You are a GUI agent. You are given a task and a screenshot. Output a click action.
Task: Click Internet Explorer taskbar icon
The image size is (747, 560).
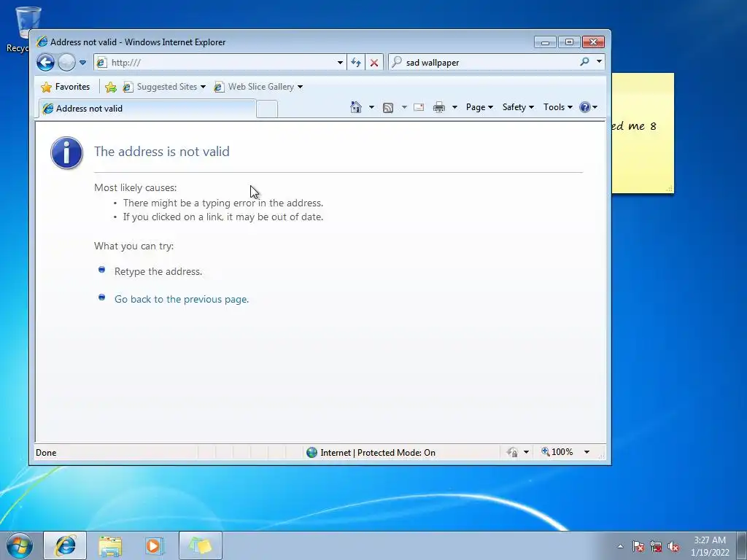[65, 545]
